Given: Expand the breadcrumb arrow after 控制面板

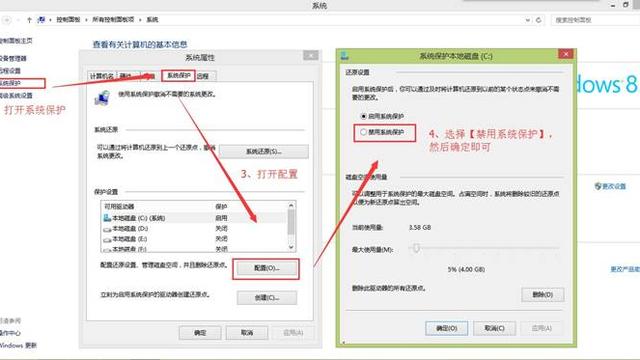Looking at the screenshot, I should point(87,20).
